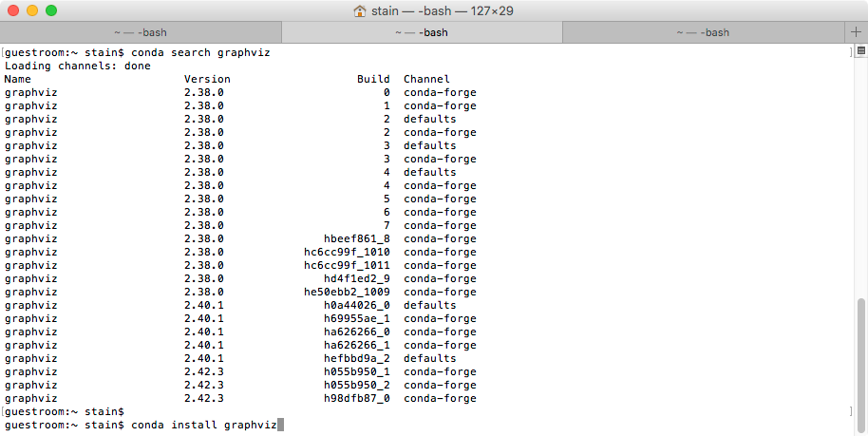The image size is (868, 436).
Task: Click 'defaults' channel in hefbbd9a_2 row
Action: tap(429, 358)
